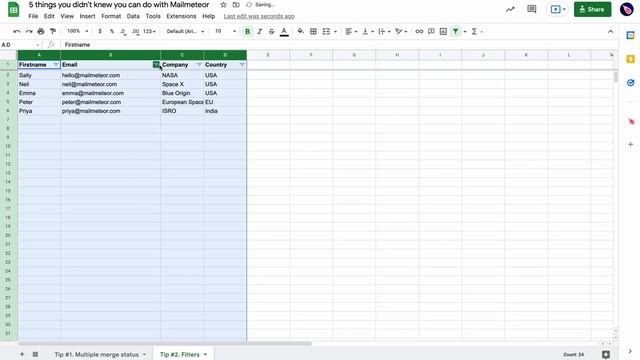640x360 pixels.
Task: Open activity dashboard trend icon
Action: click(510, 9)
